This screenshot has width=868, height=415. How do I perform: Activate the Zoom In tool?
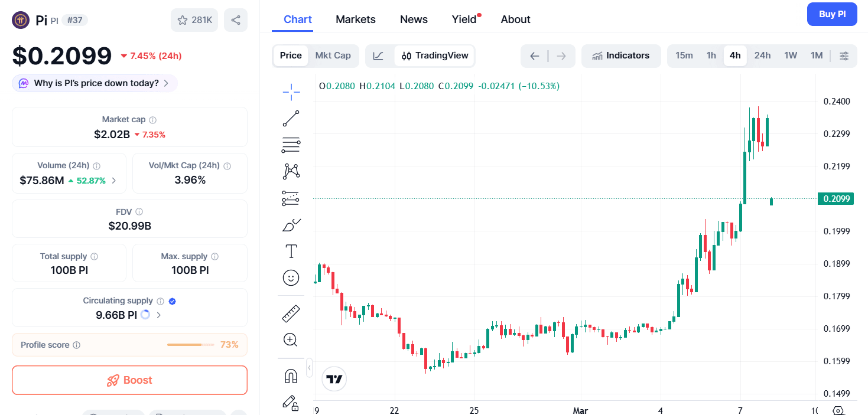click(291, 339)
